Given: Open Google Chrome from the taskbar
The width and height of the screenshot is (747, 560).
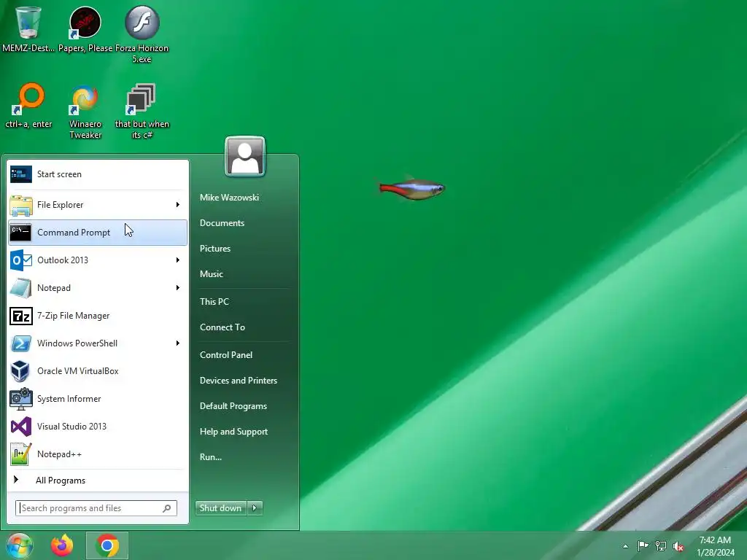Looking at the screenshot, I should point(107,545).
